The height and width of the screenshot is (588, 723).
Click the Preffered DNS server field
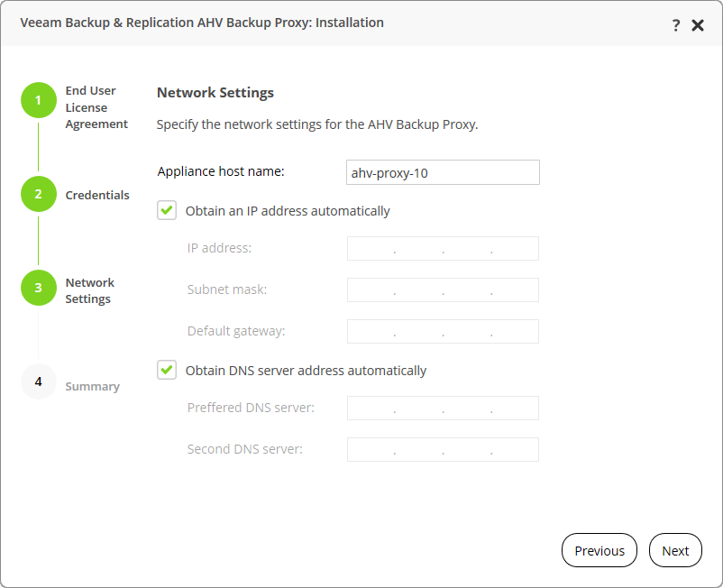[443, 409]
